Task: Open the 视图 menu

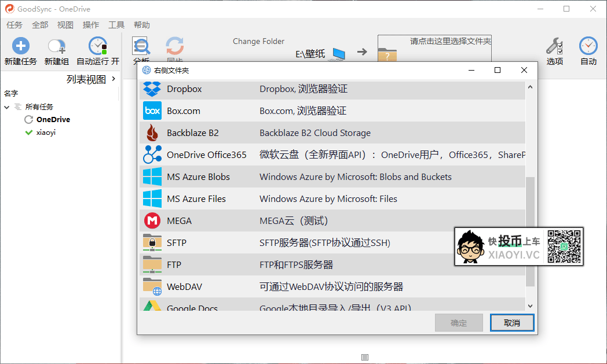Action: pyautogui.click(x=65, y=25)
